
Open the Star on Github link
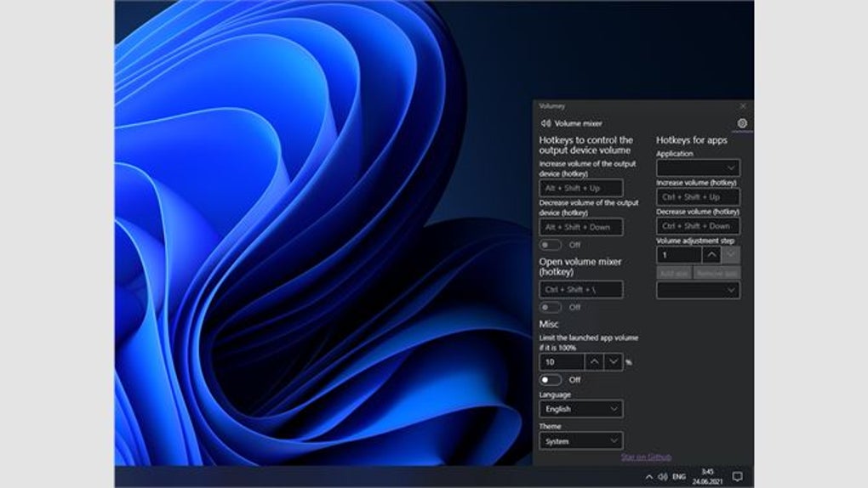coord(646,457)
